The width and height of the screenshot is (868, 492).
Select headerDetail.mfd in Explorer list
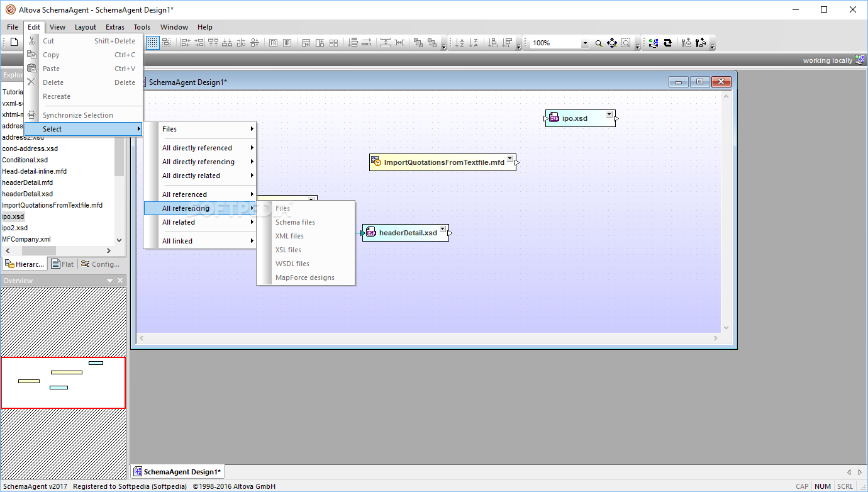(x=27, y=182)
